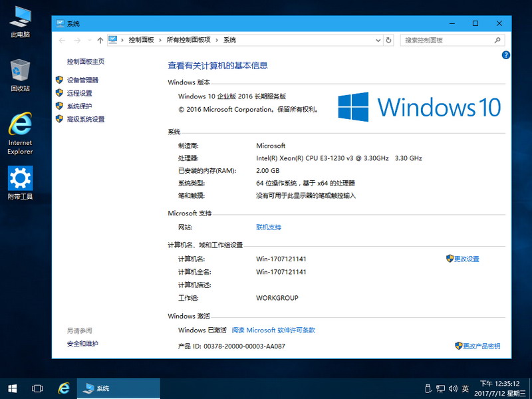Select the 2.00 GB RAM value
The image size is (532, 399).
point(268,171)
